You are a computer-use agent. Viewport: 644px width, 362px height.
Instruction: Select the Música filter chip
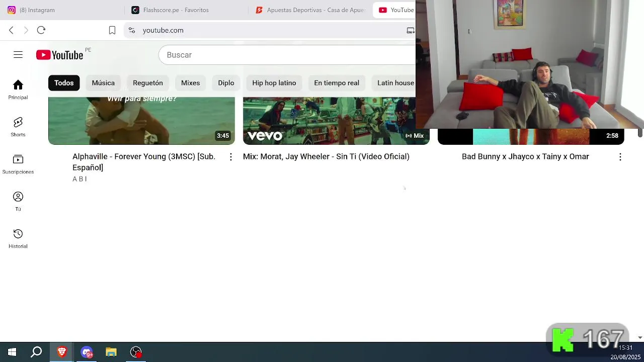click(103, 83)
